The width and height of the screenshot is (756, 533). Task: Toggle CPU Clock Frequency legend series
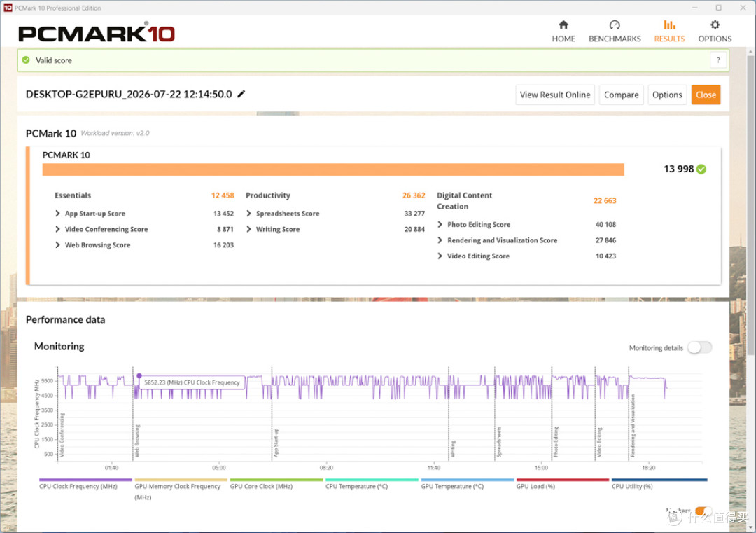(85, 484)
